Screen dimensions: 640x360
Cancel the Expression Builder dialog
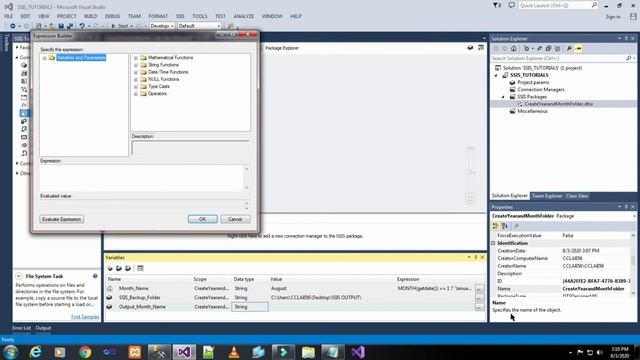(235, 219)
